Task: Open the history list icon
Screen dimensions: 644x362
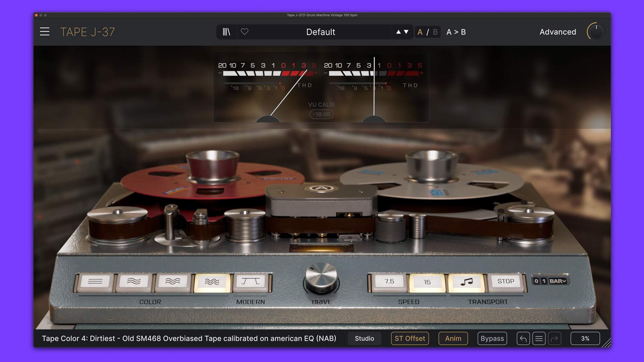Action: pyautogui.click(x=539, y=339)
